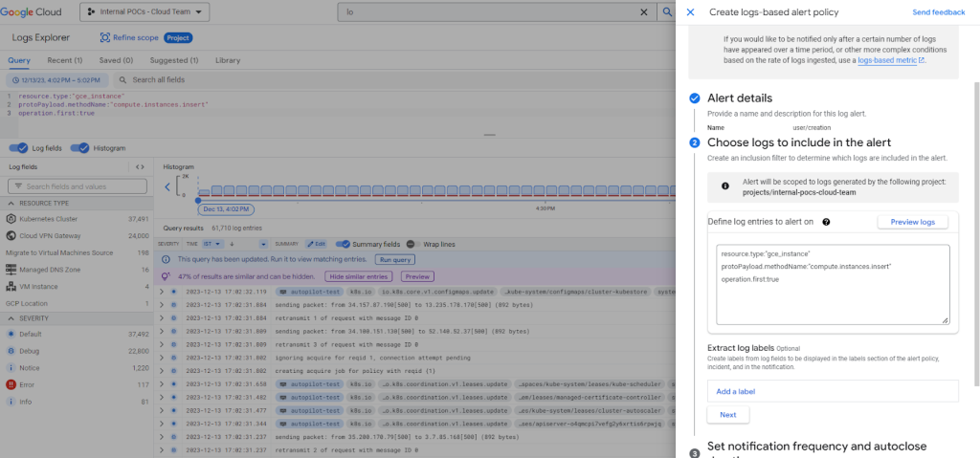Click Hide similar entries button
The height and width of the screenshot is (458, 980).
click(x=358, y=276)
